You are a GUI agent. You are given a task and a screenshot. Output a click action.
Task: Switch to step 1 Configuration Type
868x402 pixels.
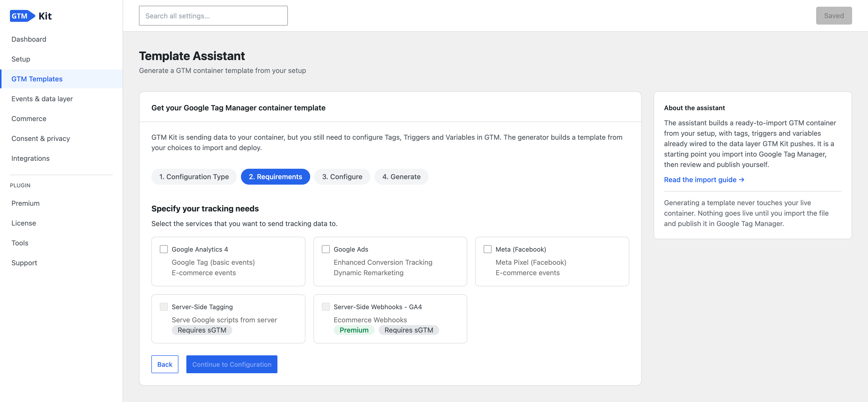[x=194, y=177]
